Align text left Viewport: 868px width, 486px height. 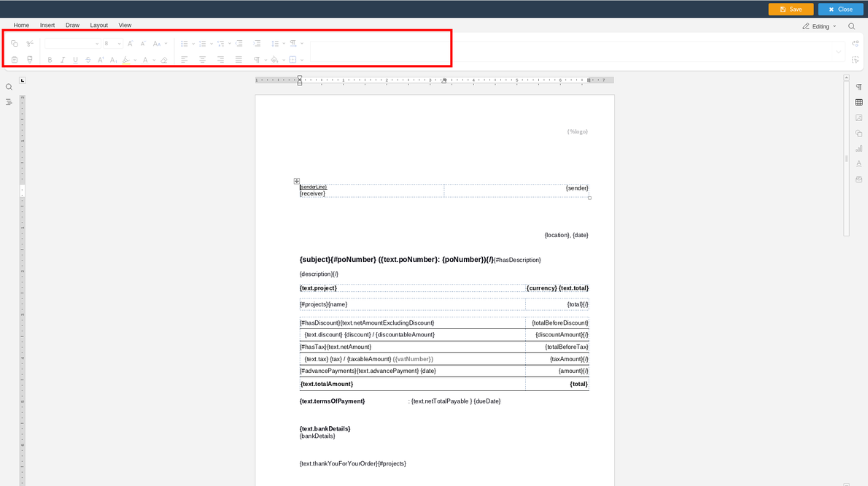tap(185, 60)
